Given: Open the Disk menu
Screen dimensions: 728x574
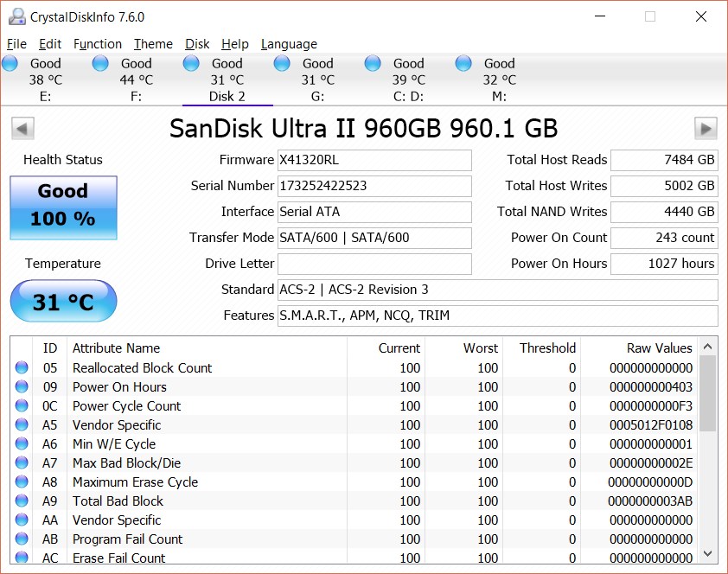Looking at the screenshot, I should click(197, 44).
